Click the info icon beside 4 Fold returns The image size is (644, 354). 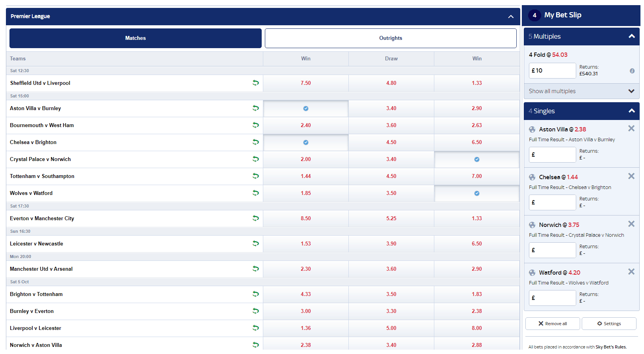(x=632, y=71)
